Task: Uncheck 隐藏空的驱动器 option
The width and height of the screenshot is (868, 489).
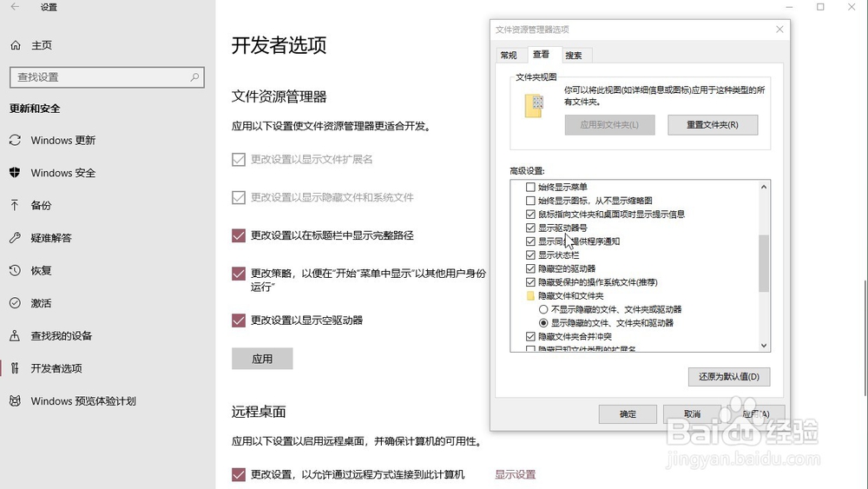Action: pyautogui.click(x=530, y=268)
